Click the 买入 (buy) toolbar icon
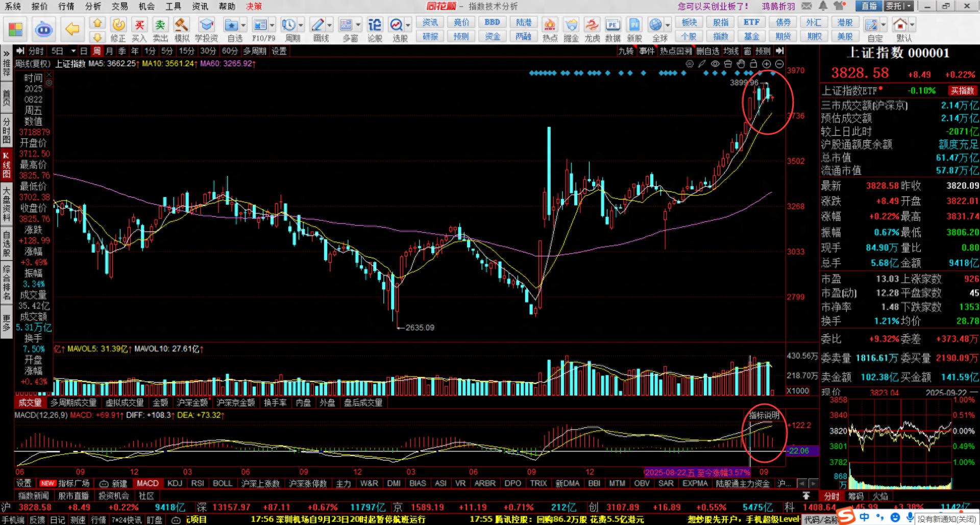980x525 pixels. click(139, 30)
